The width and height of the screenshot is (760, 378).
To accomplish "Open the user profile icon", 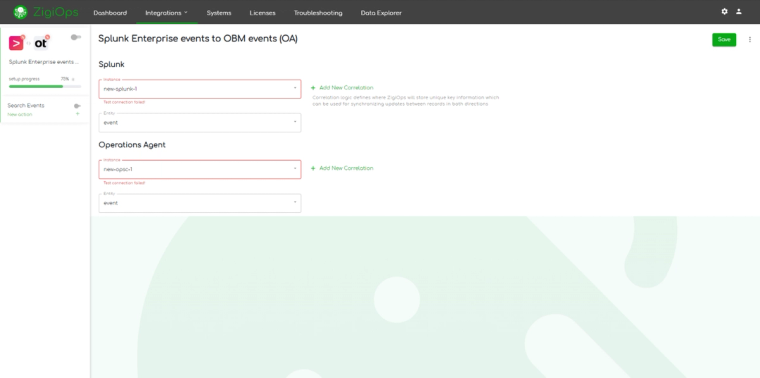I will tap(739, 12).
